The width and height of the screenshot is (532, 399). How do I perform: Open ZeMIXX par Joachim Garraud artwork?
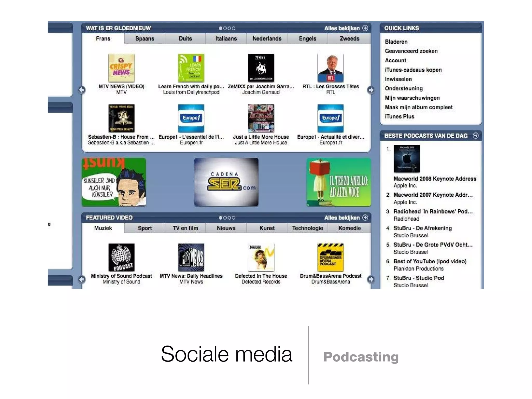click(261, 68)
